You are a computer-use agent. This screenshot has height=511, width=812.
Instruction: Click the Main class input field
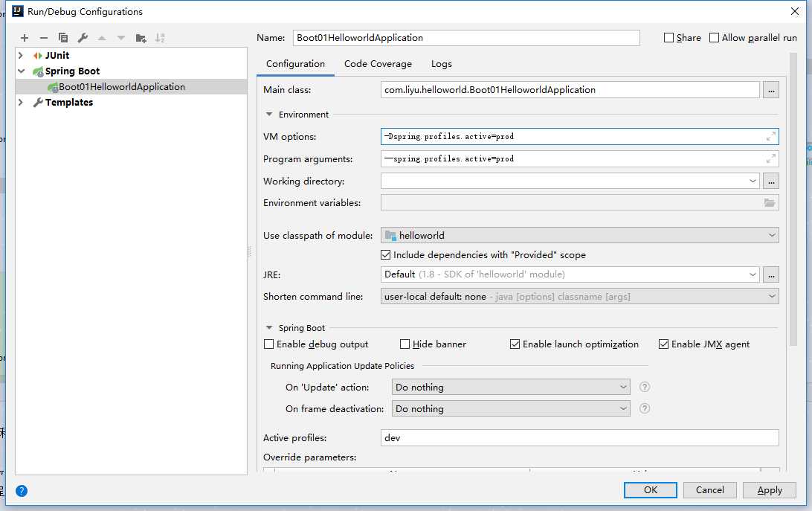[x=570, y=90]
